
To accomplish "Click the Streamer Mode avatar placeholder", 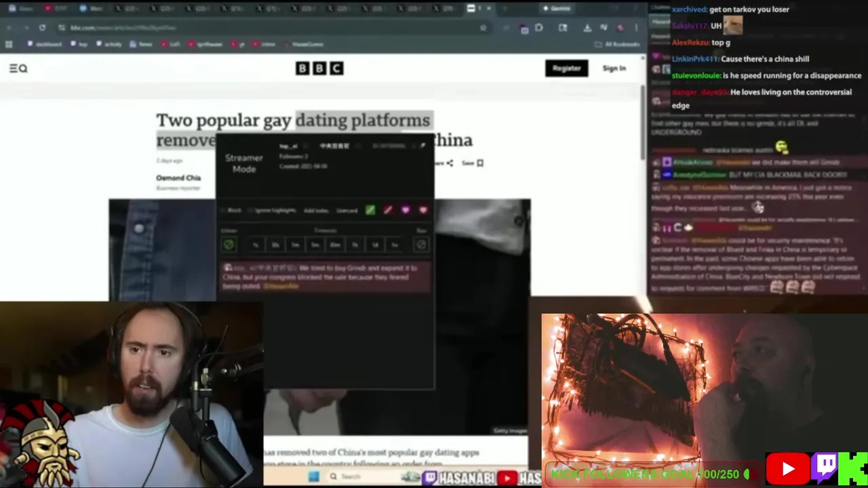I will (x=244, y=163).
